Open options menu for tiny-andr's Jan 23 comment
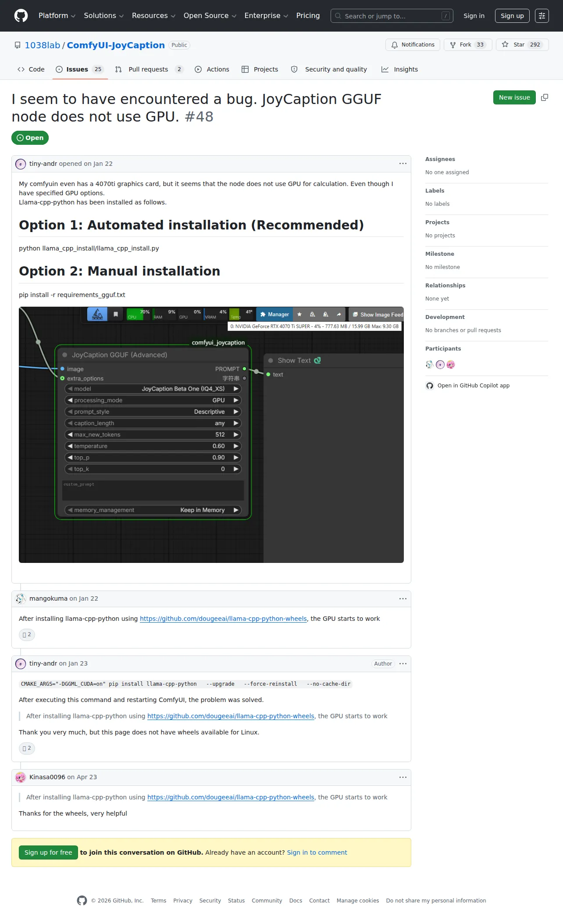This screenshot has height=924, width=563. 403,663
